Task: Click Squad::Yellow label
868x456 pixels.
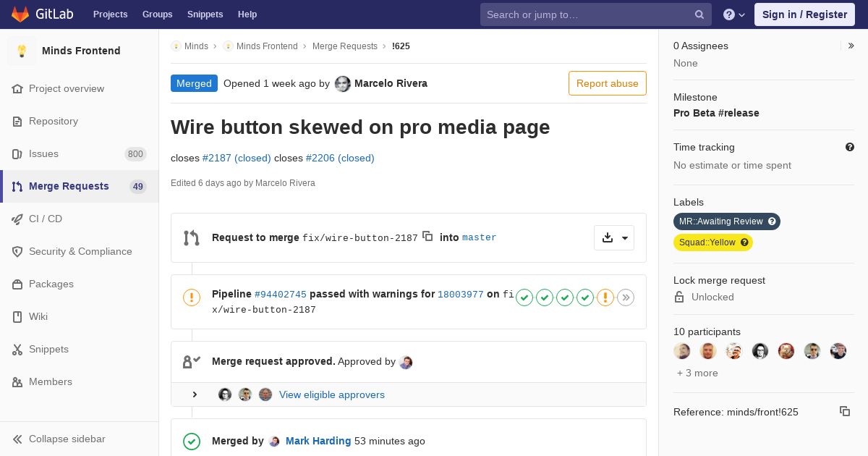Action: (713, 242)
